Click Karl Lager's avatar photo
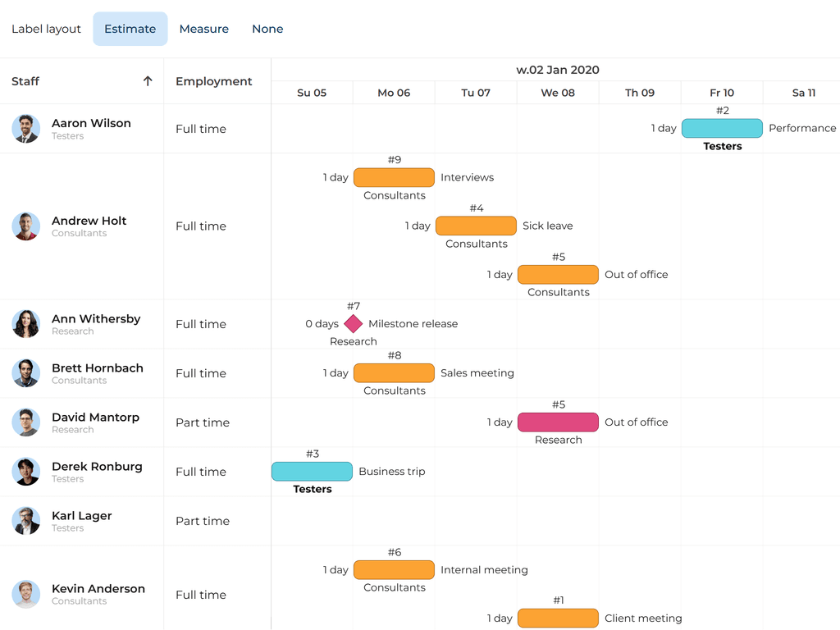The height and width of the screenshot is (630, 840). click(x=26, y=521)
